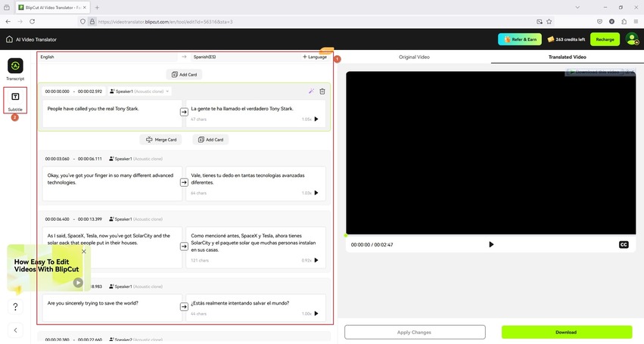
Task: Click the magic wand icon on first card
Action: point(311,91)
